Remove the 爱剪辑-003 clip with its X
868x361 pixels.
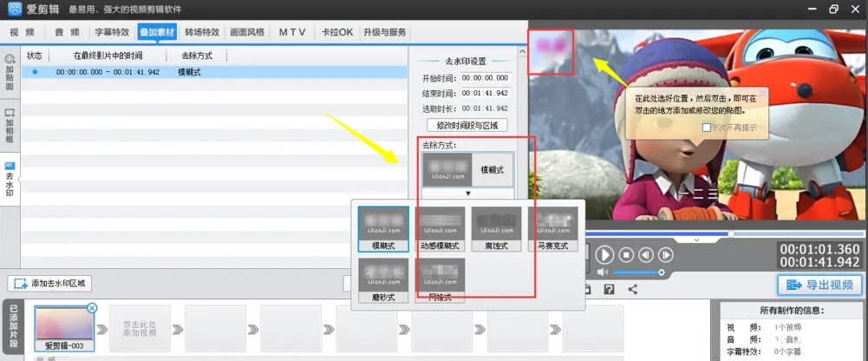[92, 308]
